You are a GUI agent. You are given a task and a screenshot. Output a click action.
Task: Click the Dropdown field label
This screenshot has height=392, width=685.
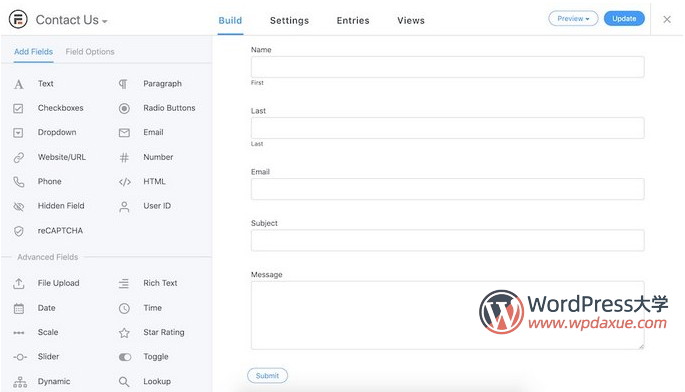pyautogui.click(x=57, y=132)
